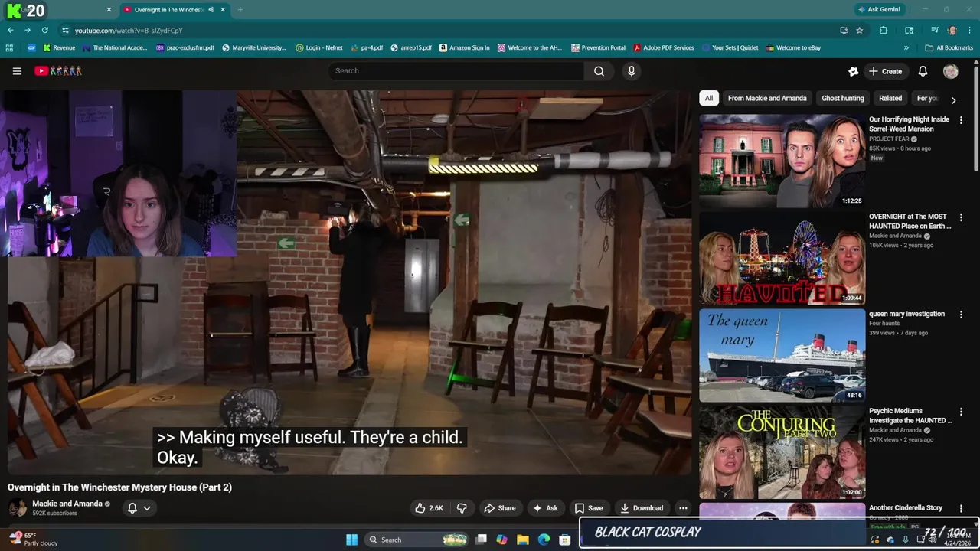
Task: Open Microsoft Edge from the taskbar
Action: click(x=544, y=540)
